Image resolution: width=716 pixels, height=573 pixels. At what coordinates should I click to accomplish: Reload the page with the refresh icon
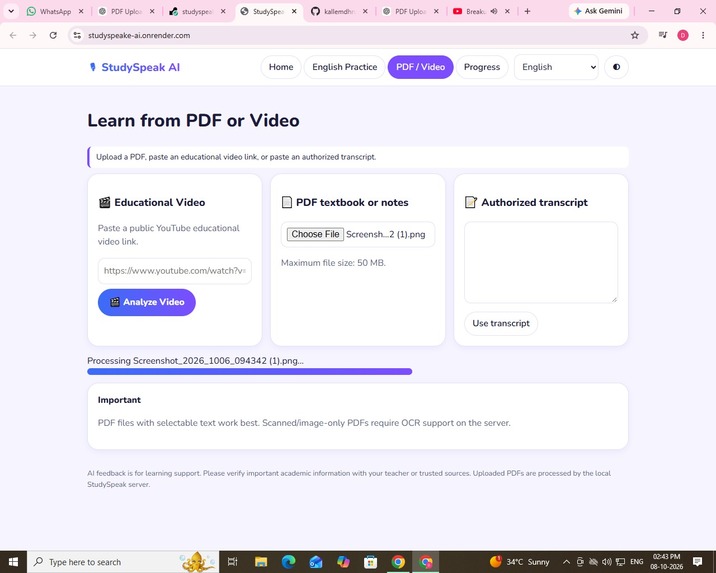pyautogui.click(x=53, y=35)
